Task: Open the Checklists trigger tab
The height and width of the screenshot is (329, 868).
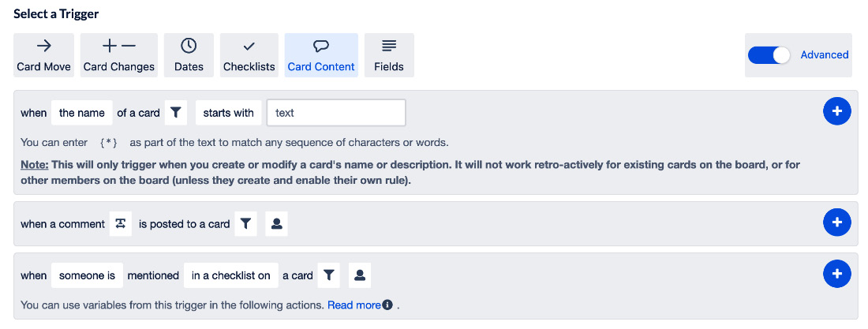Action: pyautogui.click(x=249, y=55)
